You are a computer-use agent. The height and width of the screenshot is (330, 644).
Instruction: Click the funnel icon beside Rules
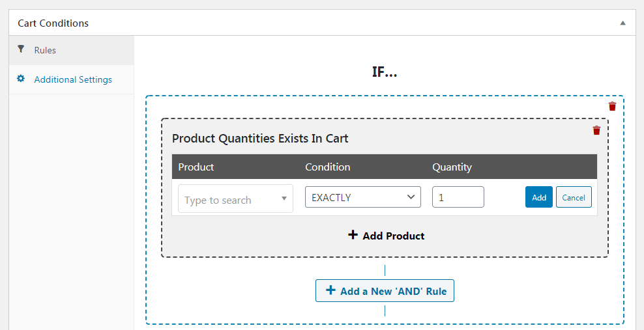pos(21,49)
